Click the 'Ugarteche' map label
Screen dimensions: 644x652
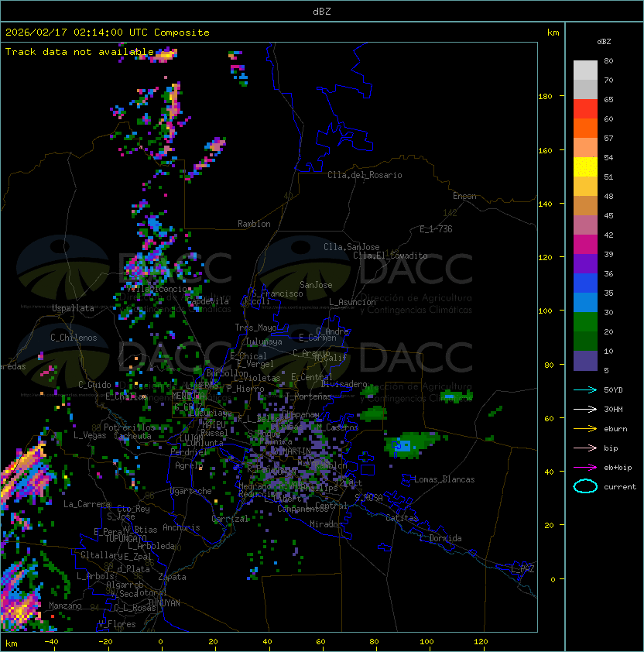[x=191, y=492]
